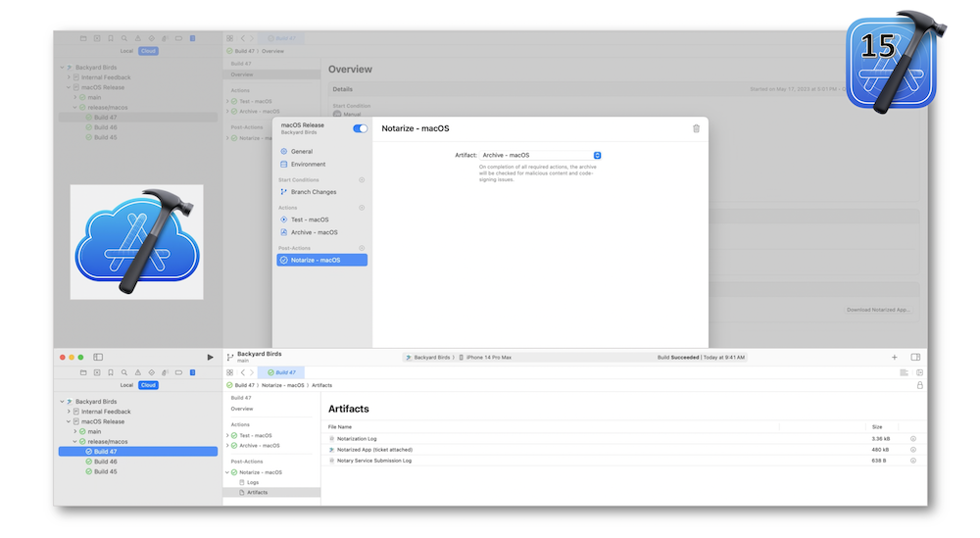Open Overview in lower build outline
This screenshot has width=980, height=538.
tap(242, 409)
